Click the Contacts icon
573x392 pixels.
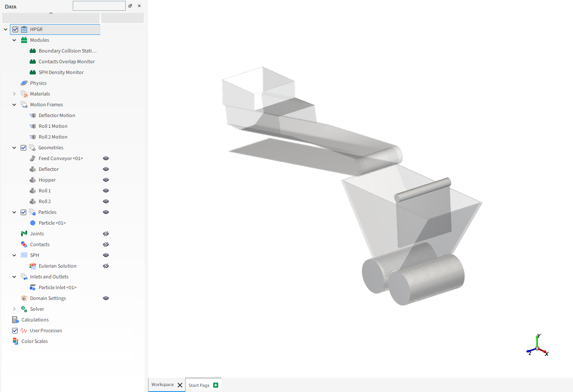point(24,244)
